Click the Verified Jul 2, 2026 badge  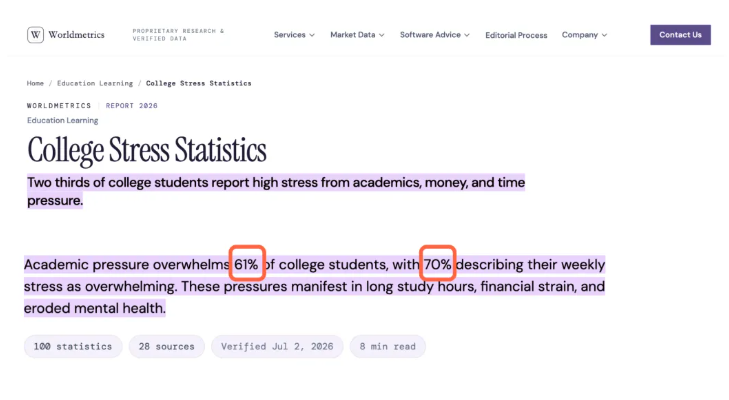click(277, 347)
